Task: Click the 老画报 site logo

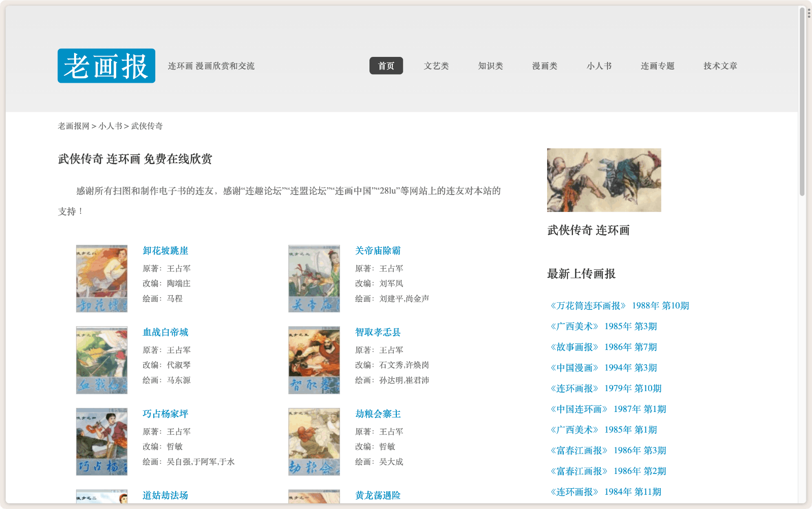Action: pyautogui.click(x=106, y=66)
